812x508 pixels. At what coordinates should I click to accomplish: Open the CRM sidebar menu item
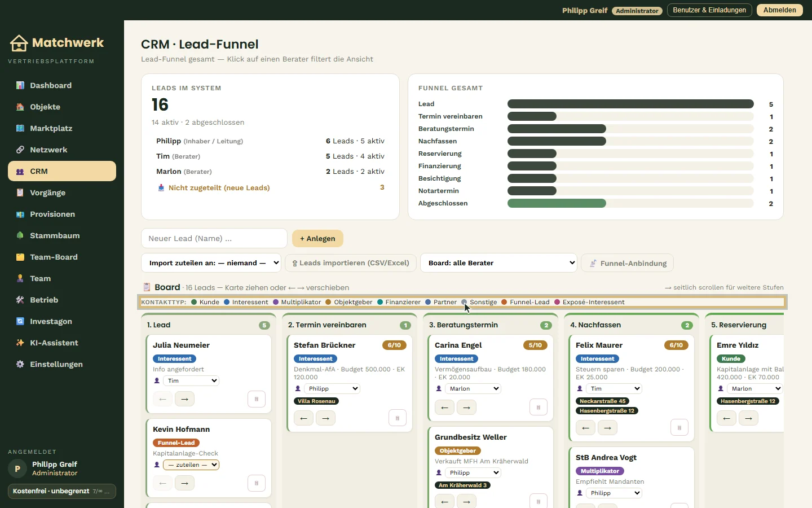62,171
